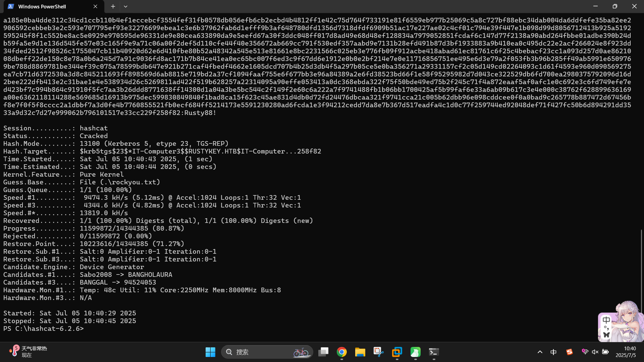The image size is (644, 362).
Task: Launch Google Chrome from taskbar
Action: (342, 352)
